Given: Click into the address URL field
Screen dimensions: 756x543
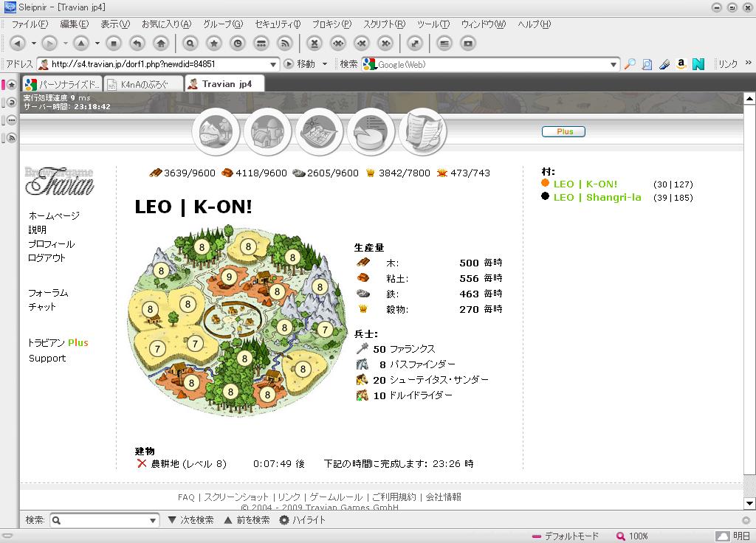Looking at the screenshot, I should coord(159,64).
